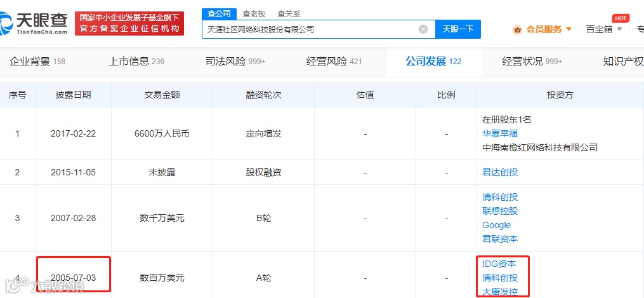Click the 披露日期 column header
Screen dimensions: 644x298
(x=74, y=95)
